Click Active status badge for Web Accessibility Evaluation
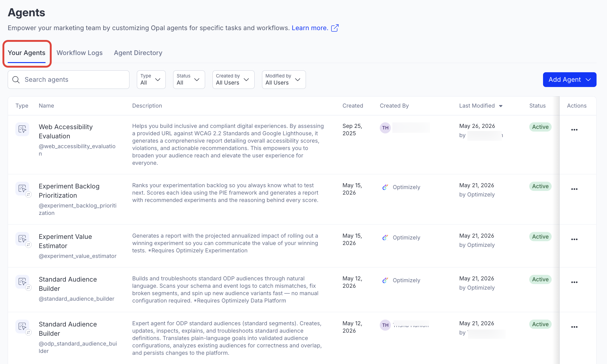The width and height of the screenshot is (607, 364). pos(540,127)
